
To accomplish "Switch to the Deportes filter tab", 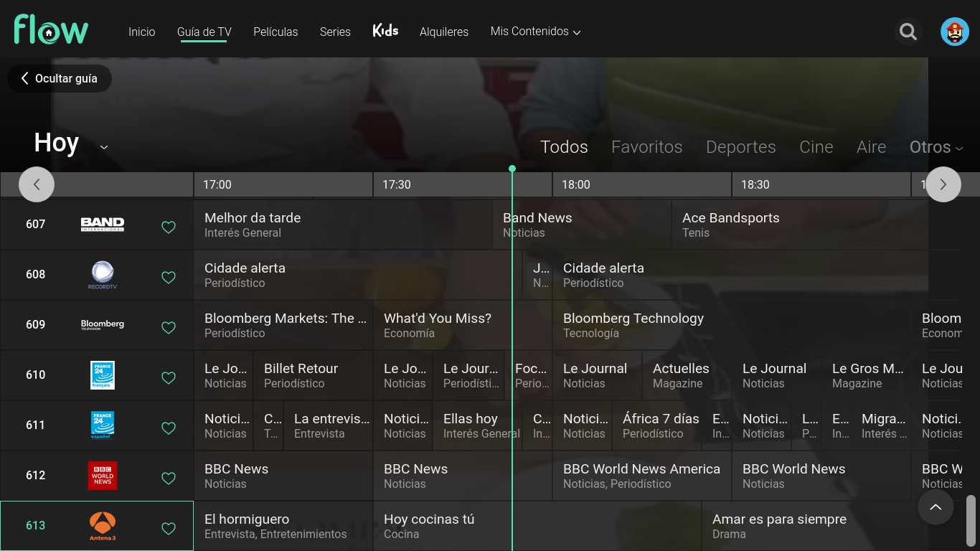I will 740,147.
